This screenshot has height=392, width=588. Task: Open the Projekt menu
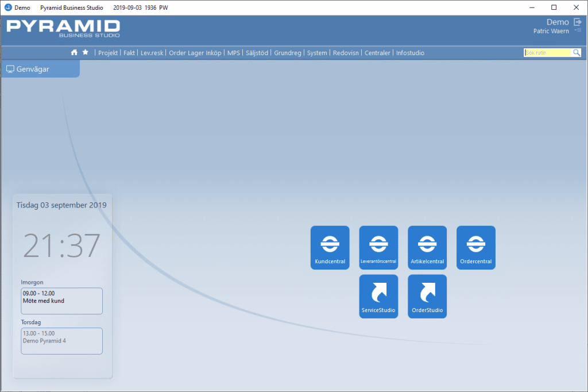pyautogui.click(x=108, y=53)
